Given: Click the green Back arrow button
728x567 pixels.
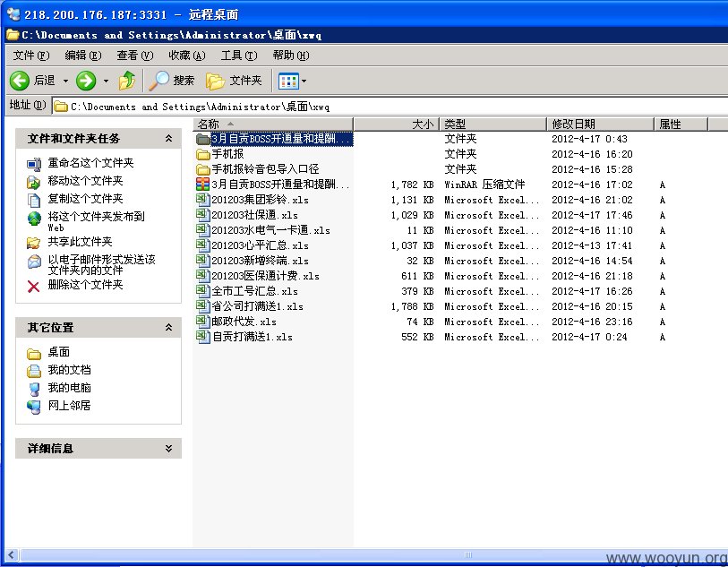Looking at the screenshot, I should 20,81.
